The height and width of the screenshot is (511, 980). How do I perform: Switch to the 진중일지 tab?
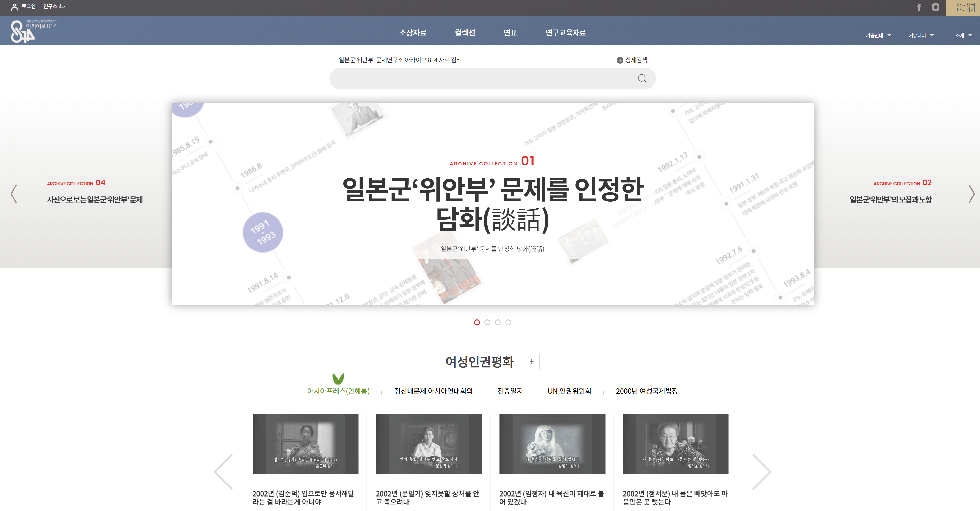point(510,391)
